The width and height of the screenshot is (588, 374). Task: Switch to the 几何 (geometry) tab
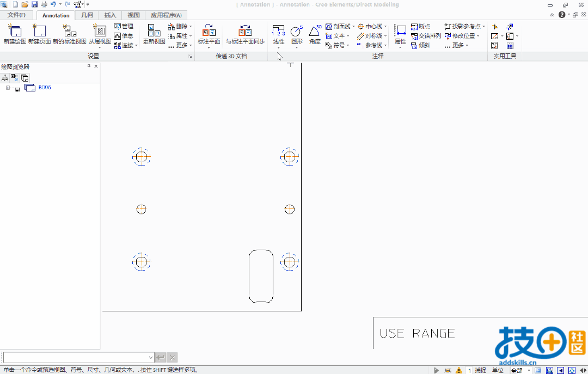87,15
